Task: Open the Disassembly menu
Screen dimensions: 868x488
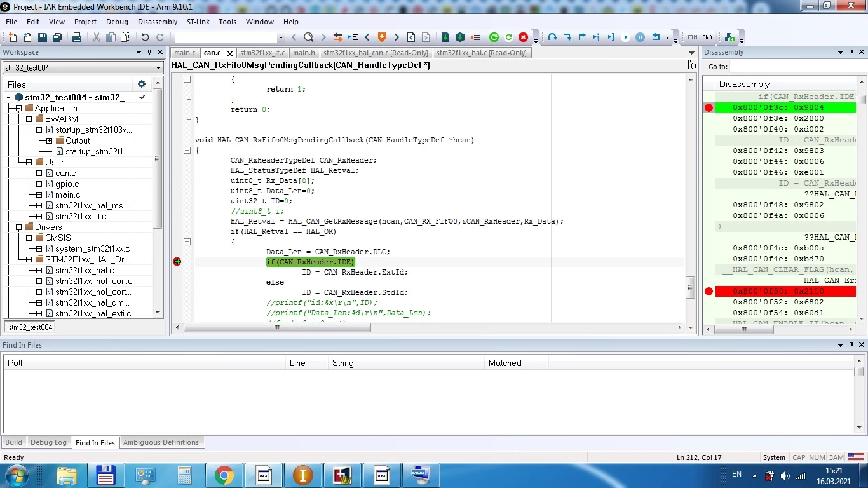Action: pyautogui.click(x=158, y=22)
